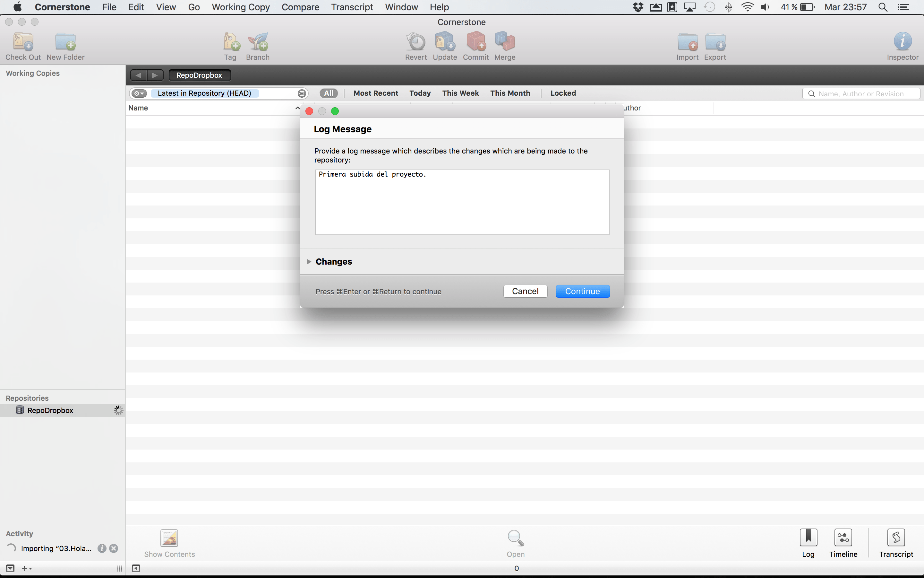Show the Transcript view

pos(896,538)
